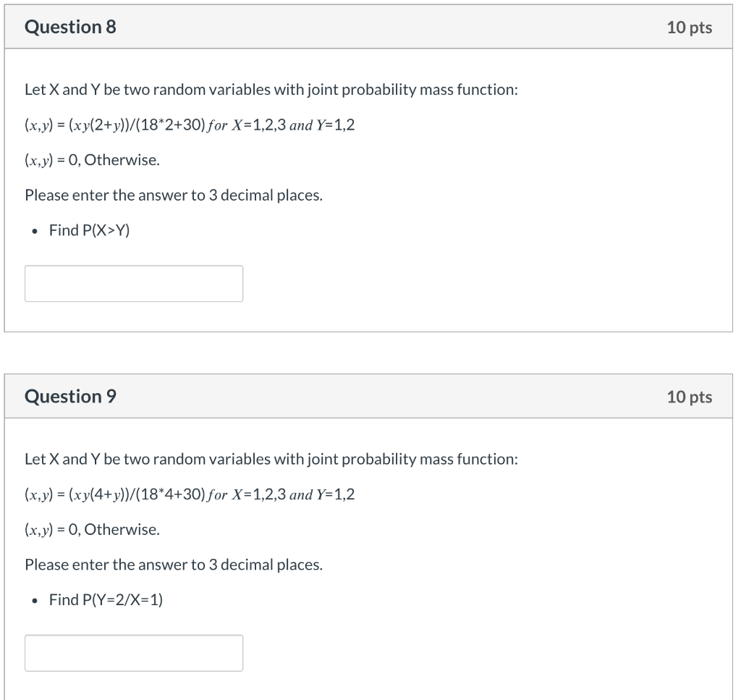Click the 3 decimal places instruction in Question 8
The width and height of the screenshot is (741, 700).
[174, 195]
